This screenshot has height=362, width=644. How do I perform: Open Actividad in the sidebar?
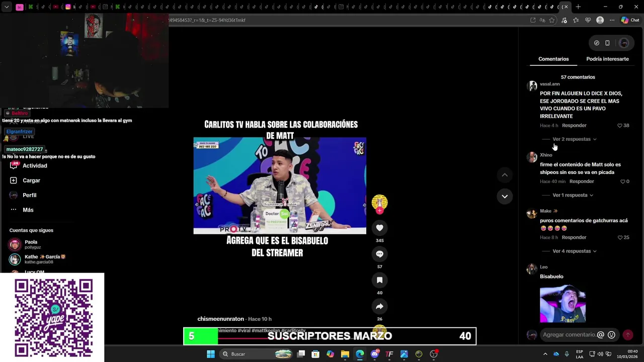[29, 165]
